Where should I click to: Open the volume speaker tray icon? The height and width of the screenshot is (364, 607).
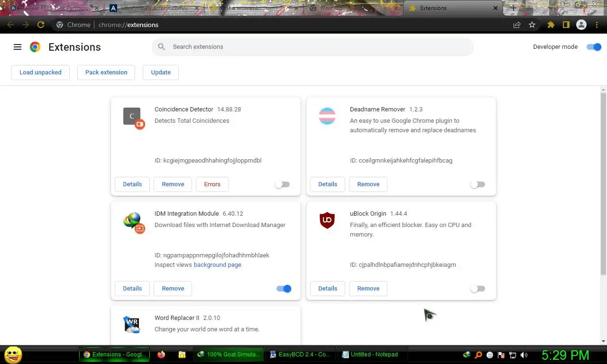524,355
